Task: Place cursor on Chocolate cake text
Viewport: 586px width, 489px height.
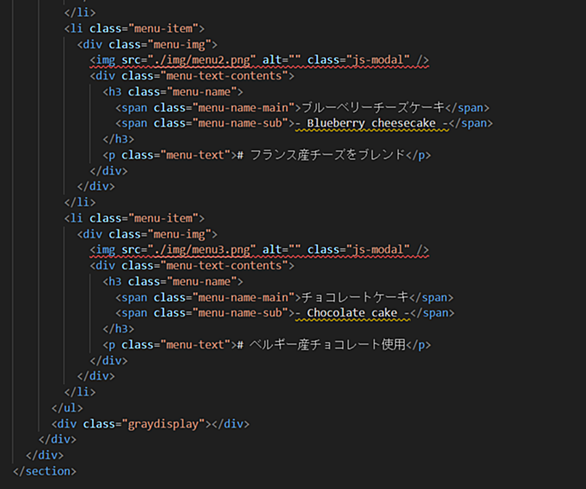Action: pos(352,313)
